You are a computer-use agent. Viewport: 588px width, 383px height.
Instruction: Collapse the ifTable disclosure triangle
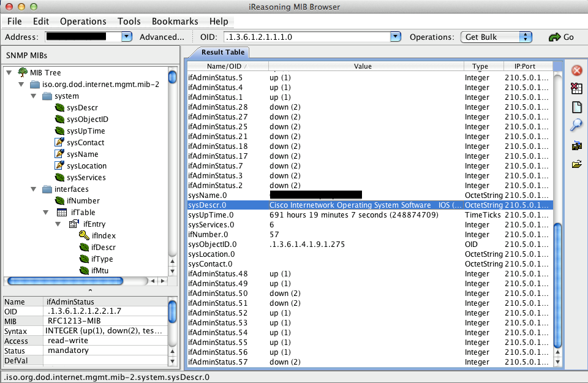(45, 212)
